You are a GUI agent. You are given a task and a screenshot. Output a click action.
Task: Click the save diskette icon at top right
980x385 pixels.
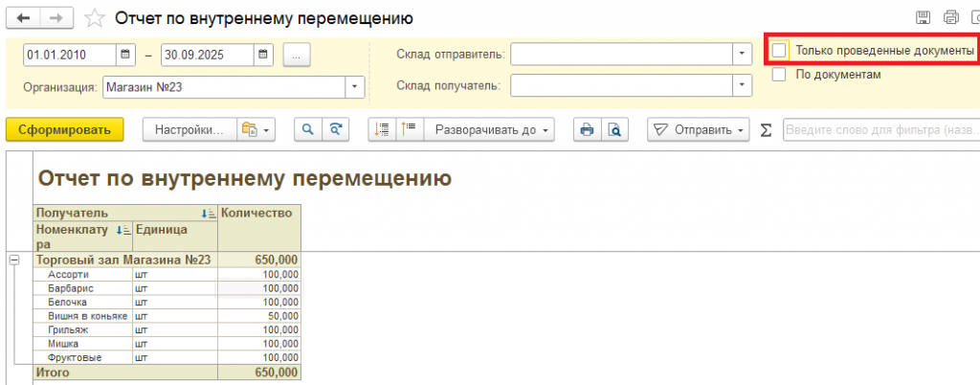click(x=923, y=18)
